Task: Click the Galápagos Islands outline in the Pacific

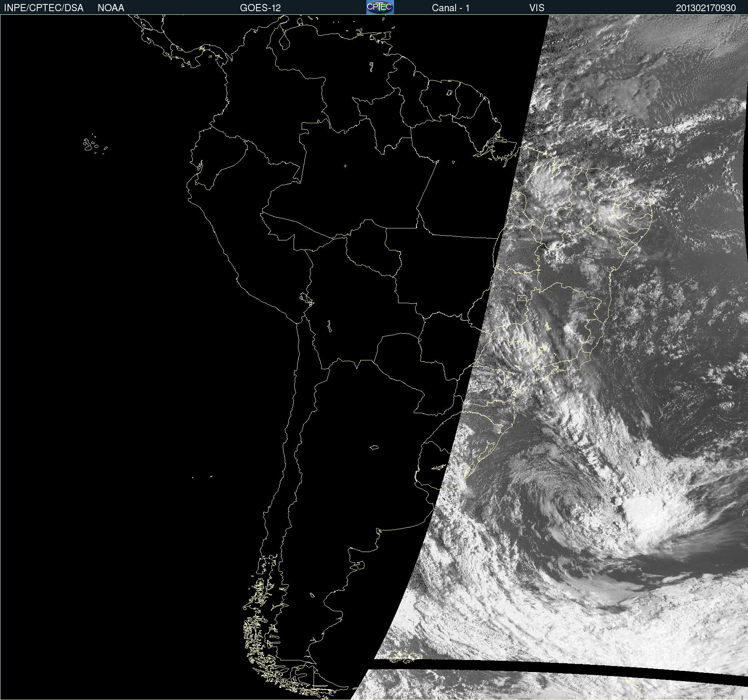Action: tap(95, 144)
